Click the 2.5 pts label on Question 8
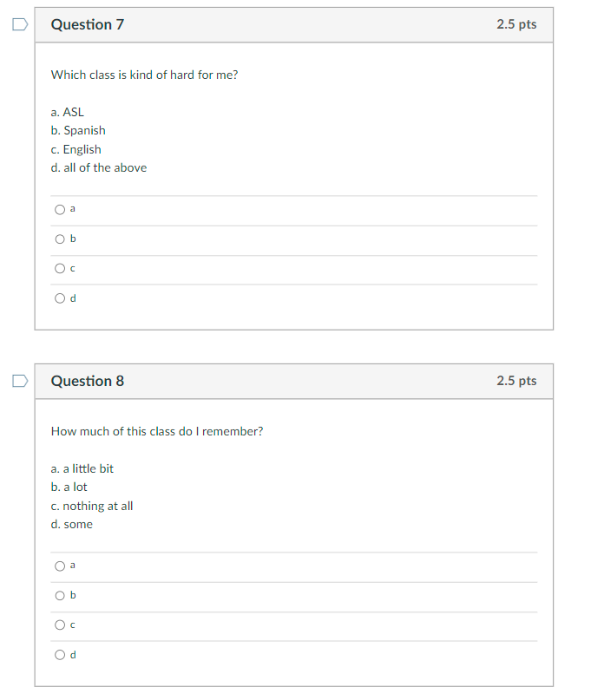604x700 pixels. 516,381
